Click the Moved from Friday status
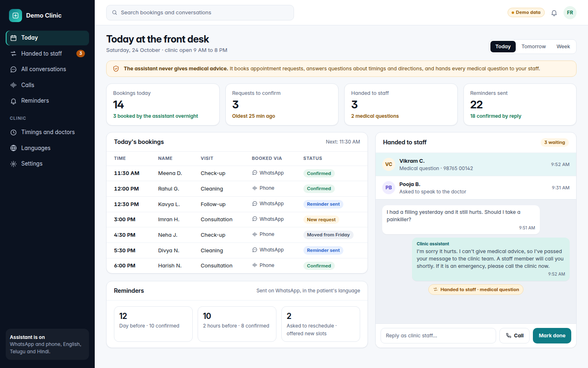Screen dimensions: 588x368 tap(328, 235)
